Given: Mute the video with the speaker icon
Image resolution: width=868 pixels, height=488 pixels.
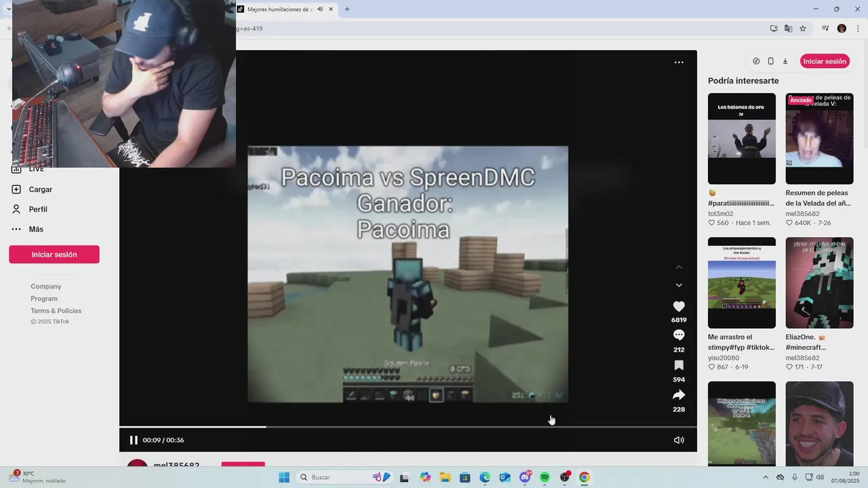Looking at the screenshot, I should point(679,440).
